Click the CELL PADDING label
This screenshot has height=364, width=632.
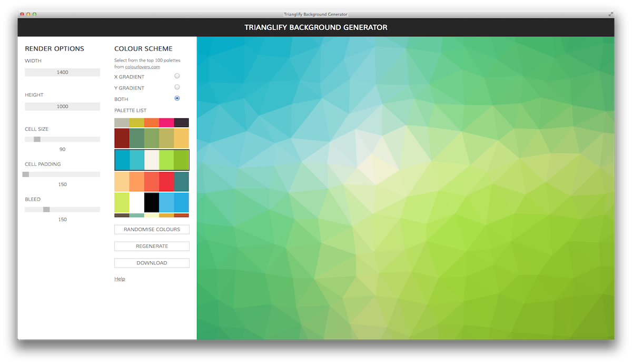point(43,164)
